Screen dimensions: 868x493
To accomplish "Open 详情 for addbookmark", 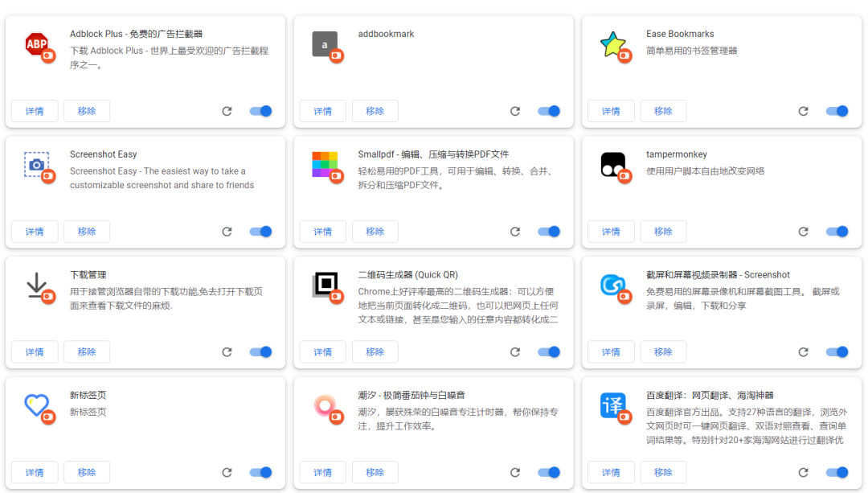I will [323, 111].
